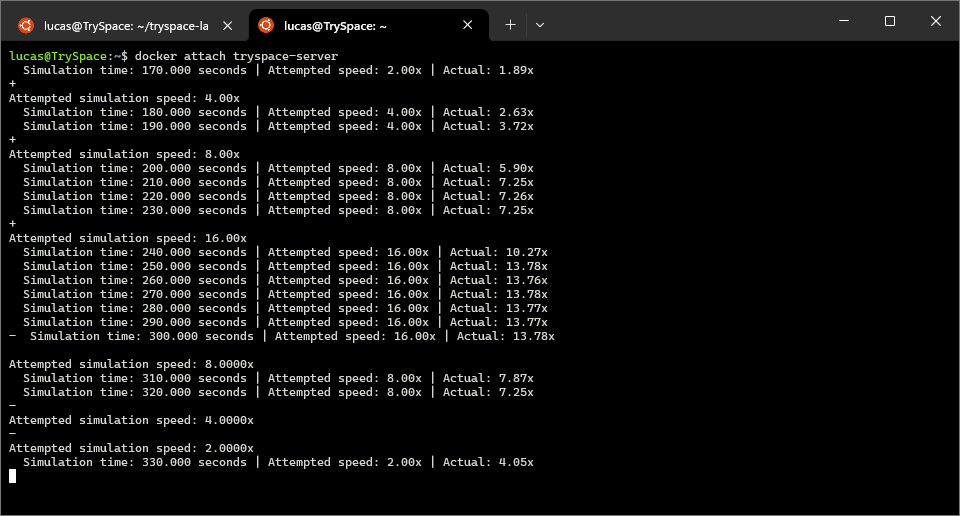Click the 'Simulation time: 300.000 seconds' line
Viewport: 960px width, 516px height.
[292, 336]
